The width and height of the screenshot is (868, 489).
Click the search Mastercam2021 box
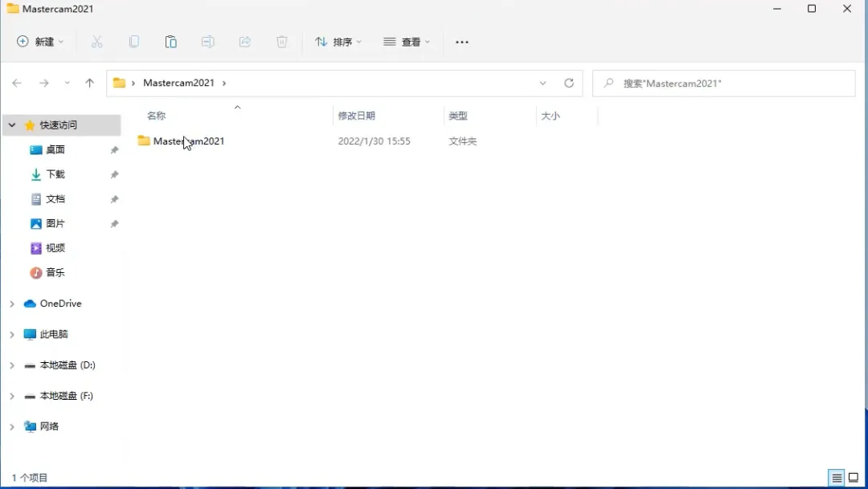(x=723, y=84)
